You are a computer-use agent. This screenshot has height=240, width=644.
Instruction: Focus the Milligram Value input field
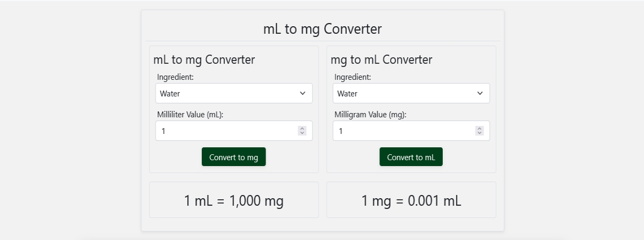[x=411, y=131]
